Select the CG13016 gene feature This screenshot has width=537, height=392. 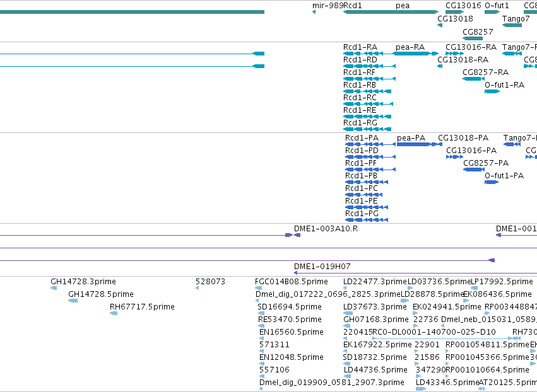coord(454,13)
